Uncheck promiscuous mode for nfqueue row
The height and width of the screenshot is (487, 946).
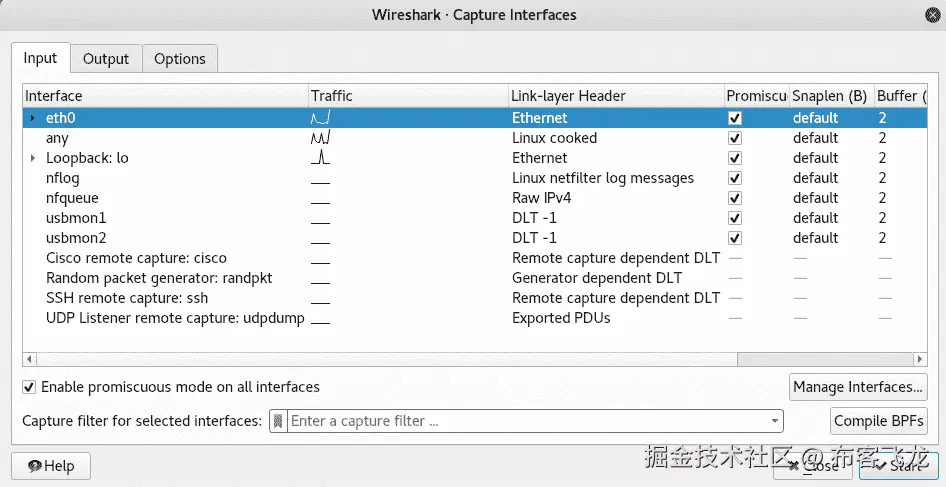coord(735,198)
